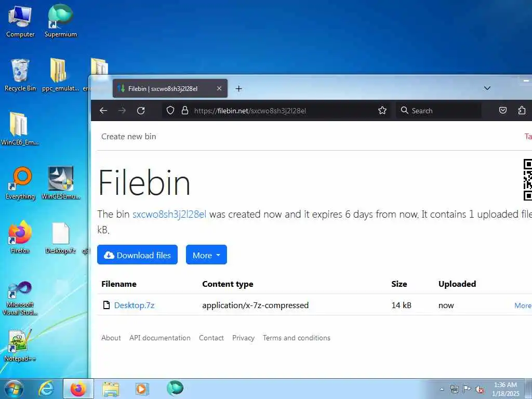Open the Privacy footer link
The image size is (532, 399).
[x=243, y=338]
